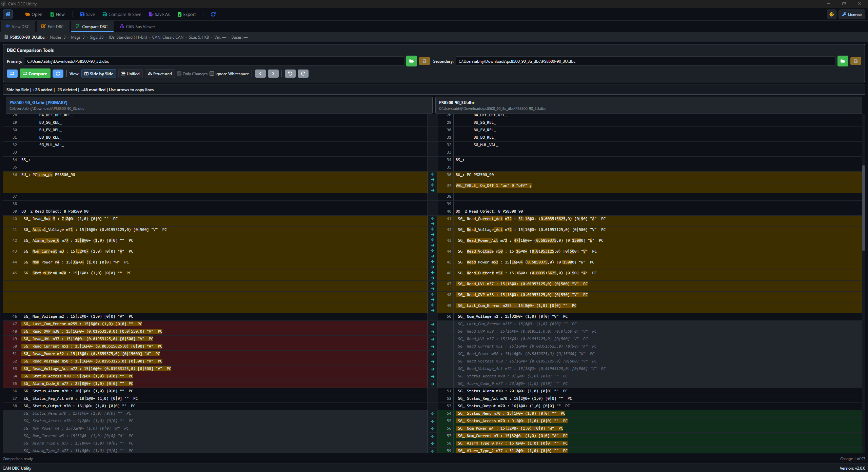Click the refresh icon in top toolbar
Viewport: 868px width, 472px height.
tap(213, 14)
